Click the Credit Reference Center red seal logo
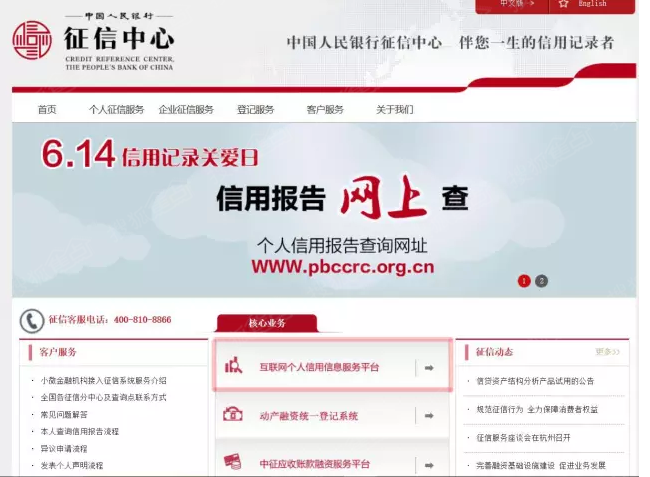650x477 pixels. [32, 40]
